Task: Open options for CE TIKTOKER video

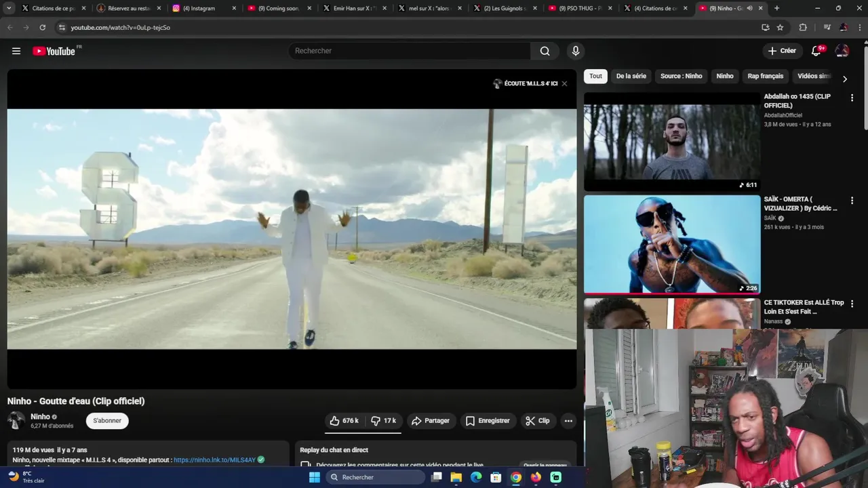Action: [x=852, y=304]
